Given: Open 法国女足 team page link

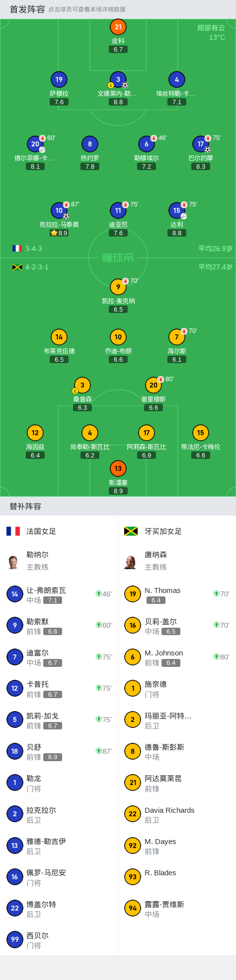Looking at the screenshot, I should coord(41,531).
